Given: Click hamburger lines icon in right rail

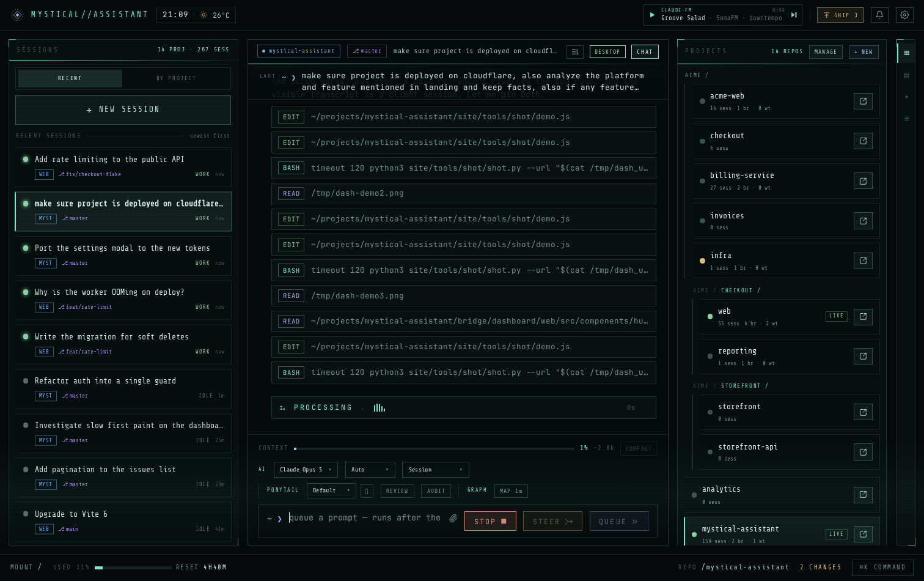Looking at the screenshot, I should coord(906,119).
